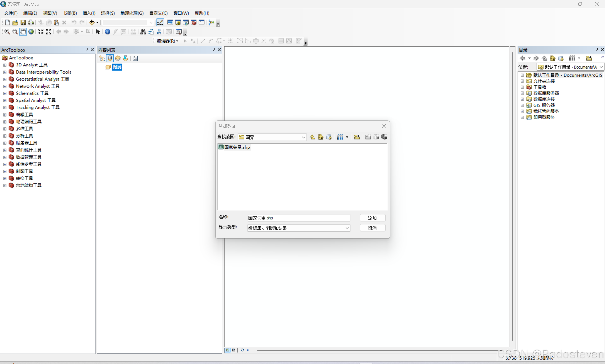Select the Zoom In tool

coord(7,32)
